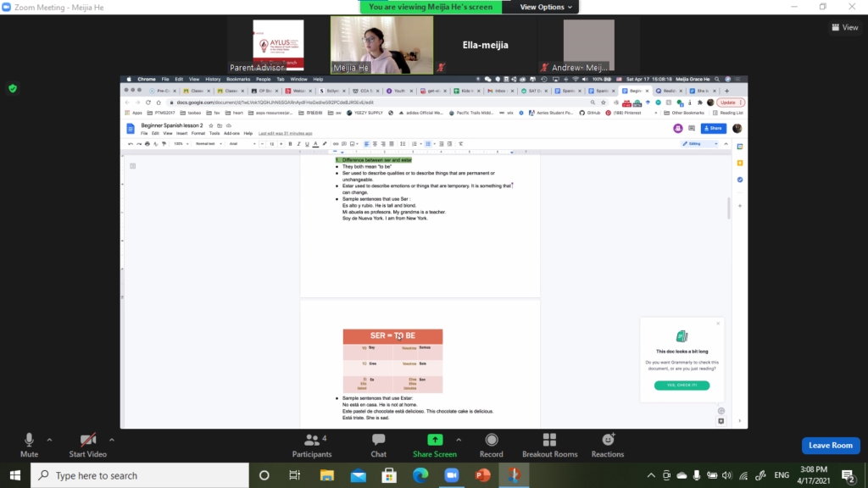Open File Explorer from taskbar

326,475
